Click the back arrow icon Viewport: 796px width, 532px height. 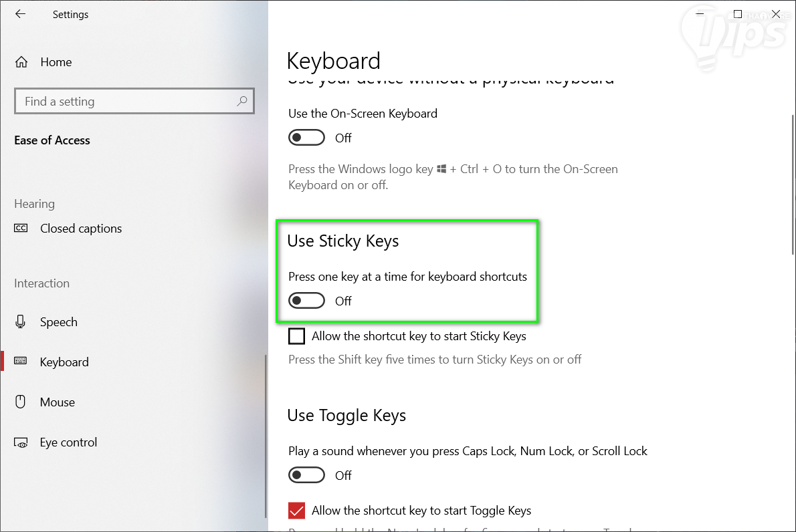[21, 14]
